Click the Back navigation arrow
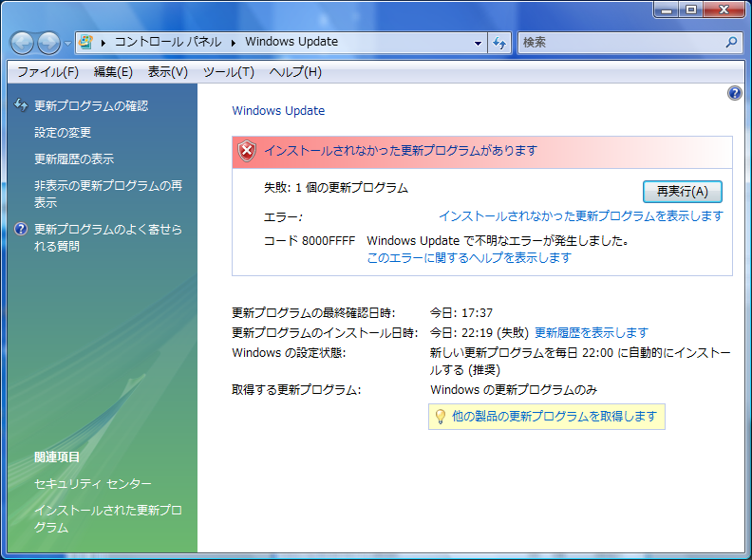The image size is (752, 560). [x=22, y=43]
